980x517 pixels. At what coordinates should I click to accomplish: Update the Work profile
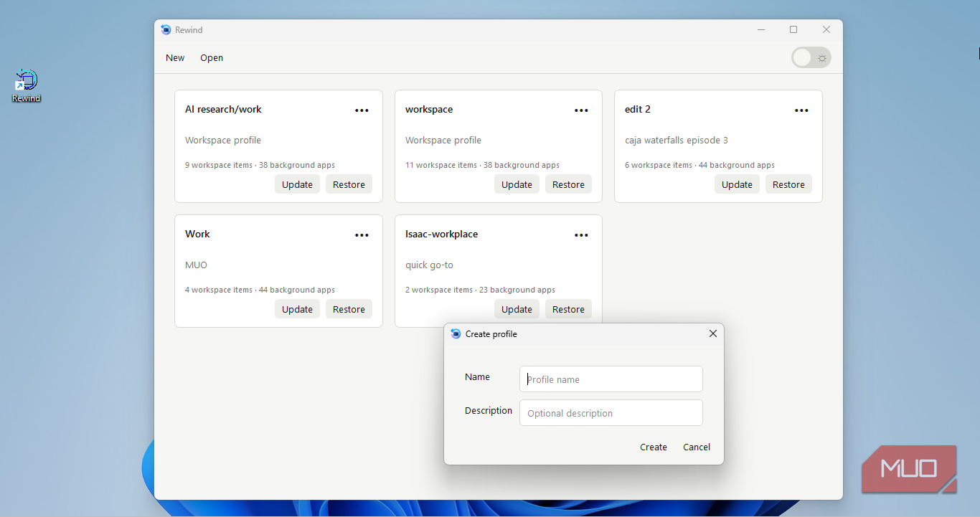tap(297, 309)
